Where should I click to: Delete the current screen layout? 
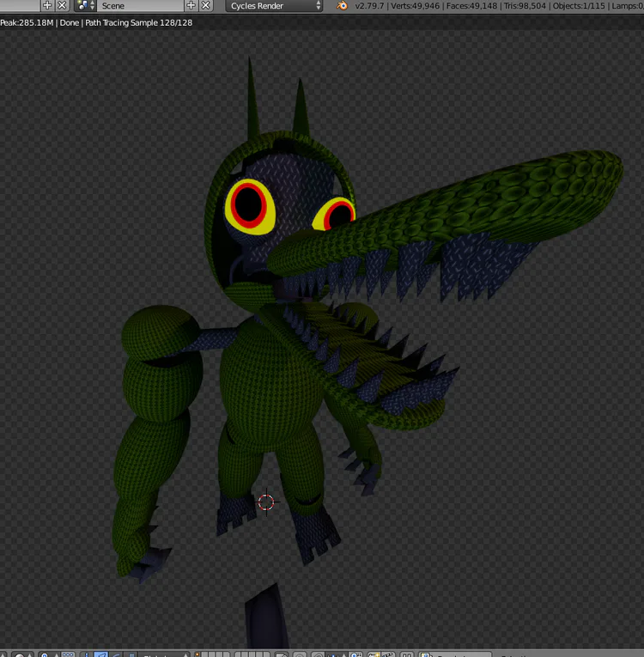click(x=62, y=5)
